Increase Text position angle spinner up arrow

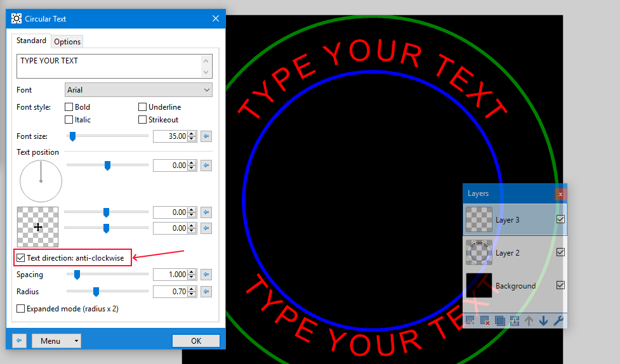pyautogui.click(x=192, y=163)
